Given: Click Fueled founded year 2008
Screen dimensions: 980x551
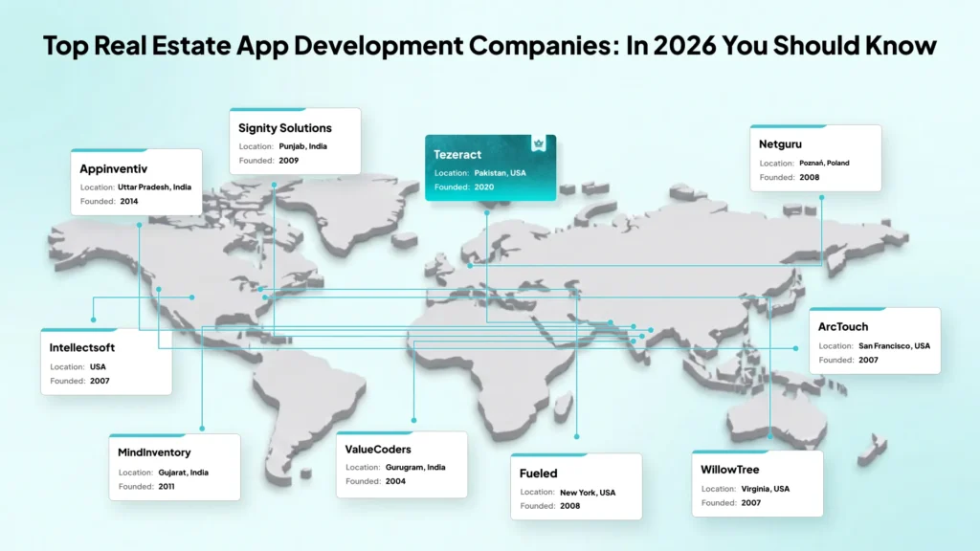Looking at the screenshot, I should click(x=570, y=506).
